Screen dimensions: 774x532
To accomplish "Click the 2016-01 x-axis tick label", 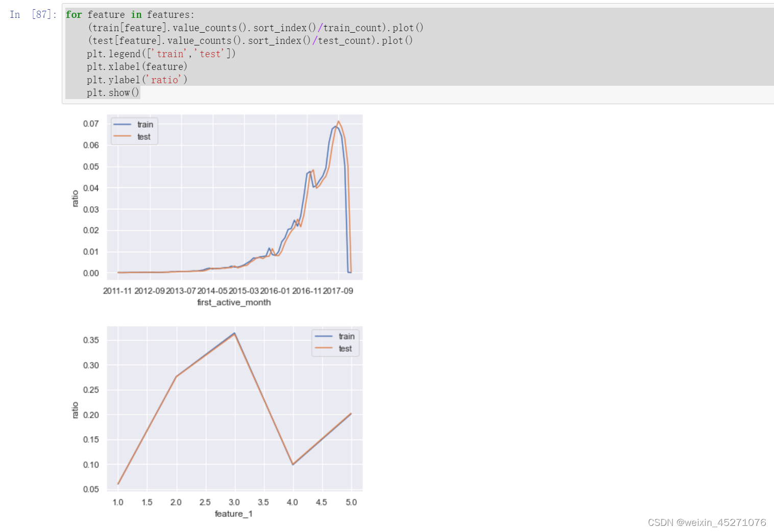I will 275,291.
